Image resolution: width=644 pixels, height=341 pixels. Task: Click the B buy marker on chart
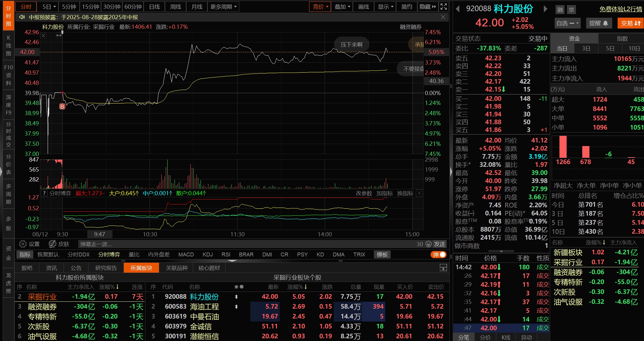(62, 106)
